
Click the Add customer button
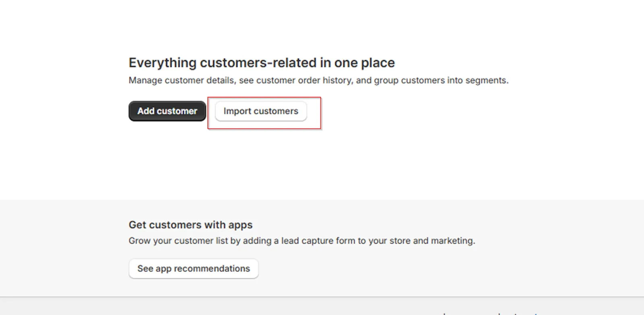click(x=167, y=111)
